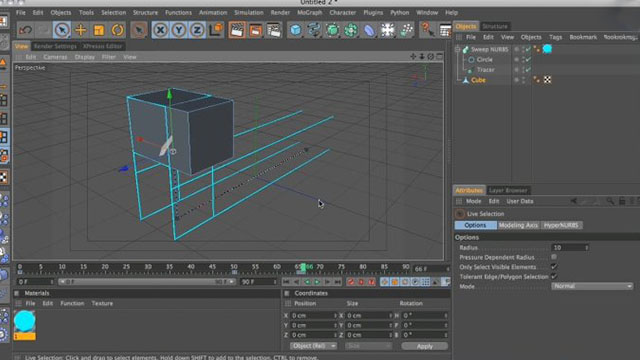The height and width of the screenshot is (360, 640).
Task: Click the Record keyframe button
Action: click(x=351, y=282)
